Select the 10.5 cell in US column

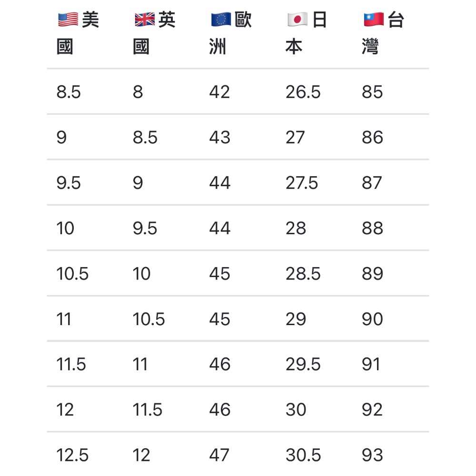[72, 274]
